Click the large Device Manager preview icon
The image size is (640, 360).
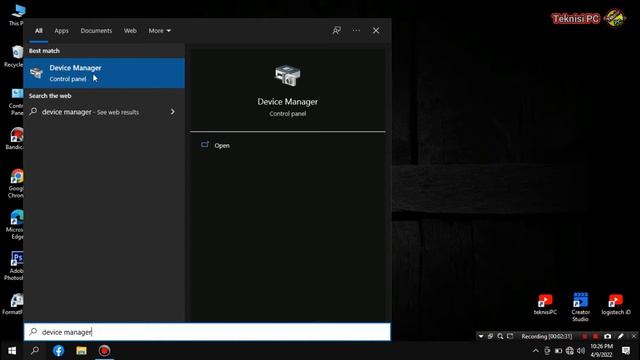click(x=287, y=75)
